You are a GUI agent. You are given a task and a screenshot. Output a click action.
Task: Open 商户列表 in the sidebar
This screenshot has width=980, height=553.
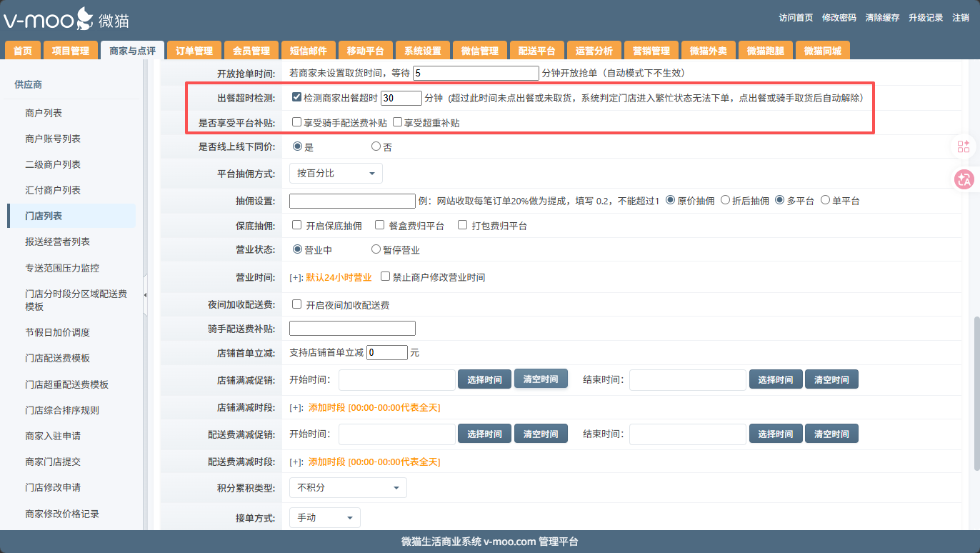(x=44, y=113)
